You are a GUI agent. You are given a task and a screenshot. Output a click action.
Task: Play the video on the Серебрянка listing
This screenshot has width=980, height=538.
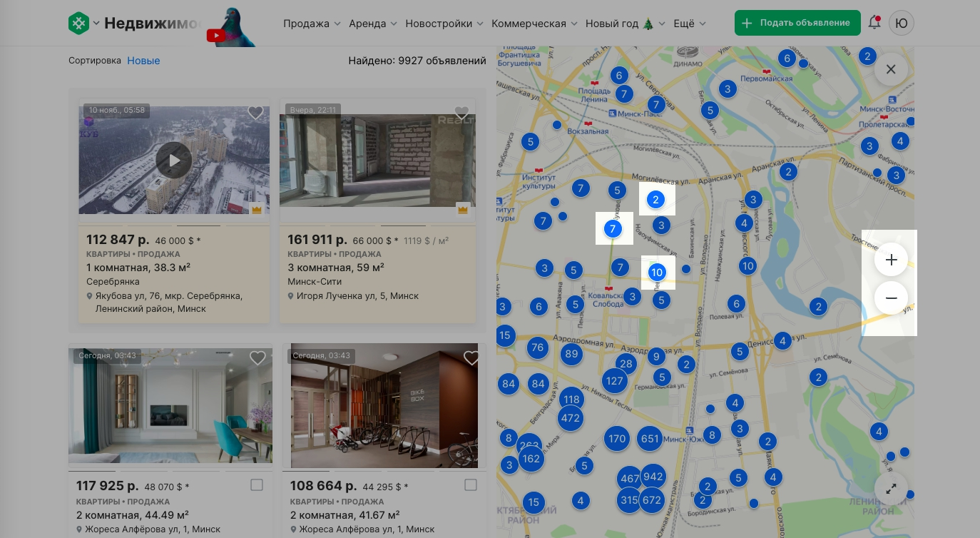(x=174, y=160)
